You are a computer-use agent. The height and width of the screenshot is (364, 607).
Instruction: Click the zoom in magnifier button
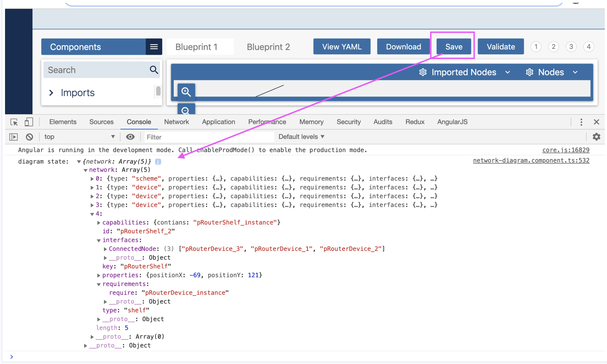click(x=186, y=92)
